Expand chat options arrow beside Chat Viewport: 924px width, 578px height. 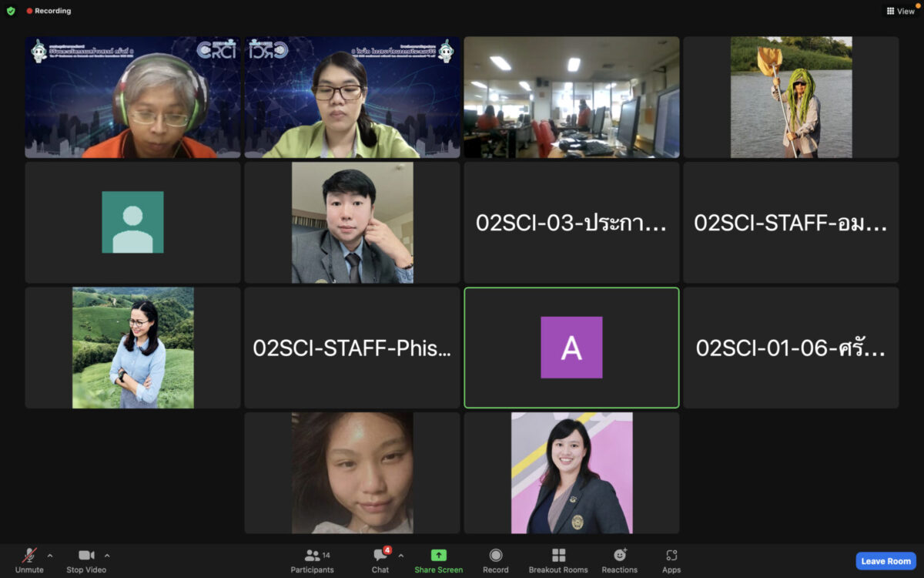400,555
